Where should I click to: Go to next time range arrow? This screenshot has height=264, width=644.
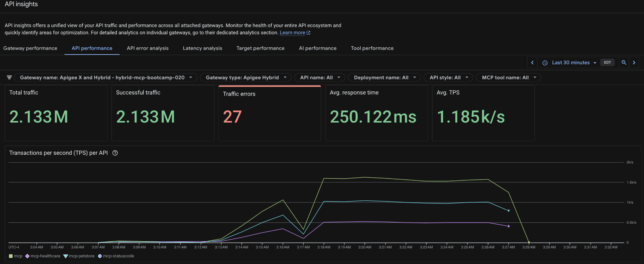tap(634, 62)
